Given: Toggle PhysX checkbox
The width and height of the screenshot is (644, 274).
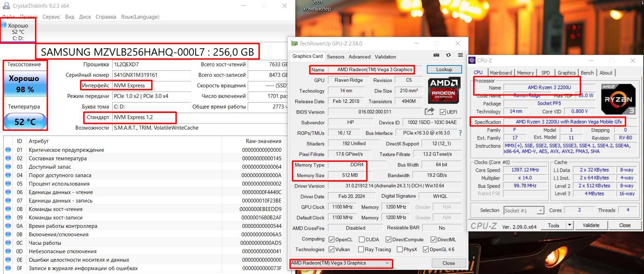Looking at the screenshot, I should point(400,249).
